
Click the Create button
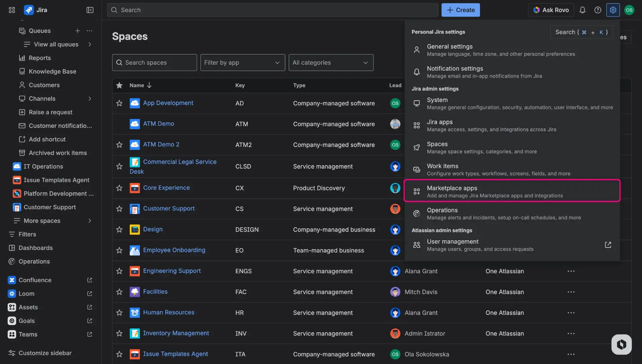tap(460, 10)
